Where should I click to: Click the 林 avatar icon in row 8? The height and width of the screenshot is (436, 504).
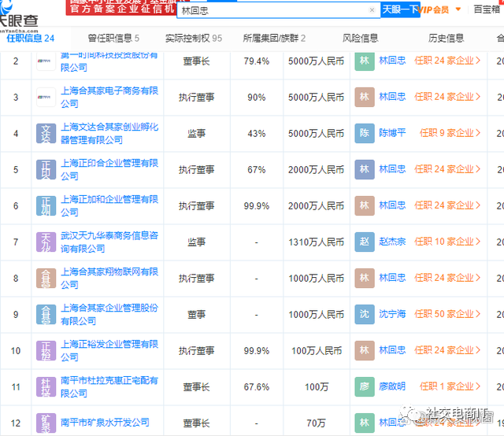tap(365, 278)
